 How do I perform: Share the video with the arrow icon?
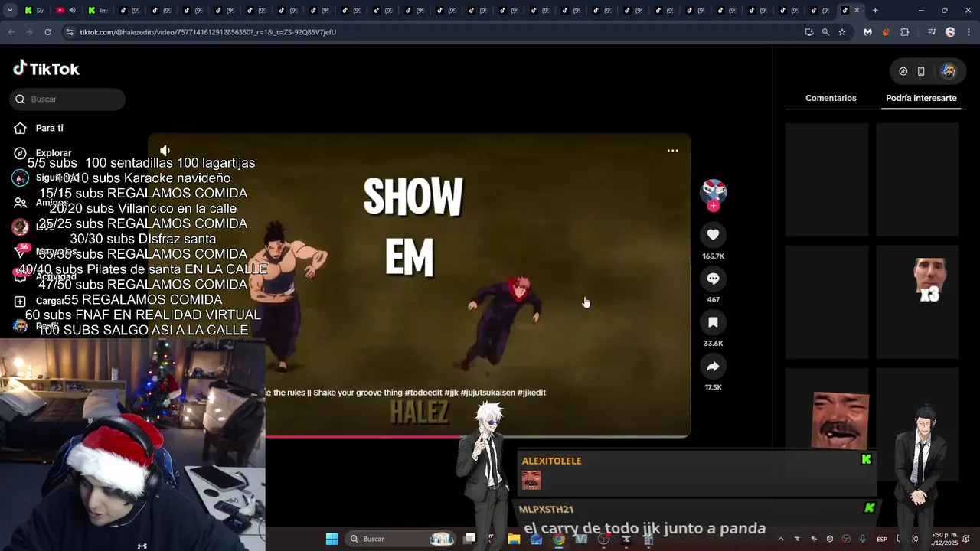(713, 367)
